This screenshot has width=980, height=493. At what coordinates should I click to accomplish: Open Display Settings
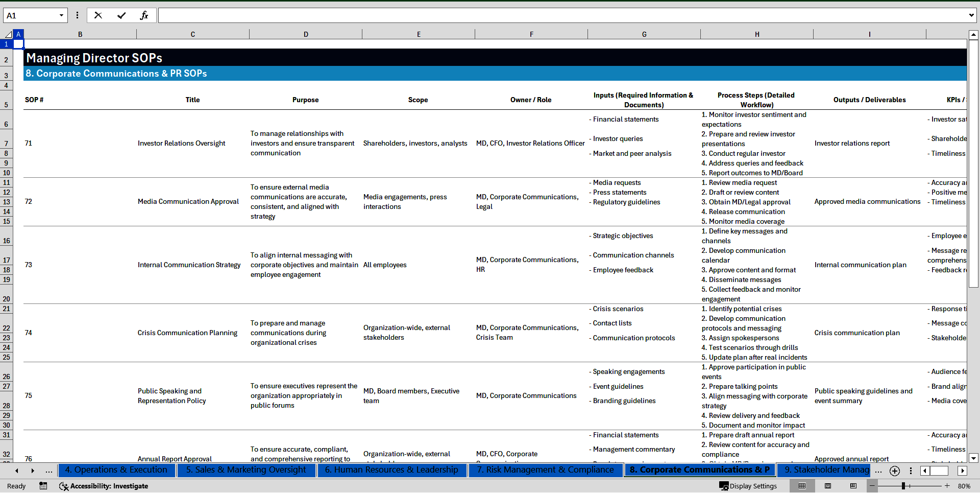pos(748,486)
